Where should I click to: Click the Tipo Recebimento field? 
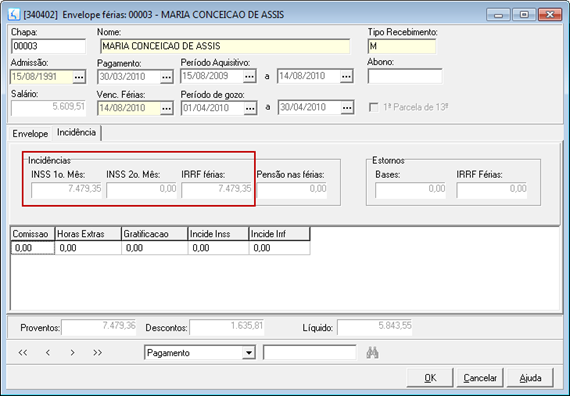click(x=402, y=46)
